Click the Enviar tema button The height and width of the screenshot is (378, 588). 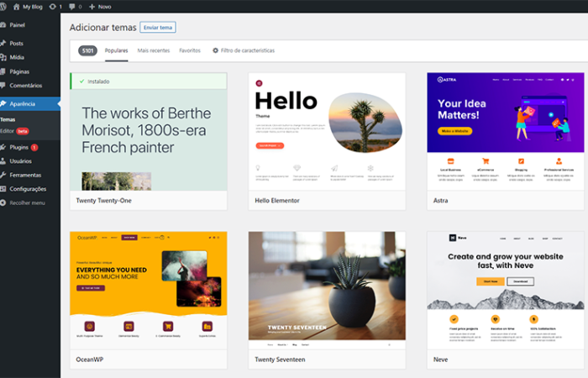(158, 28)
